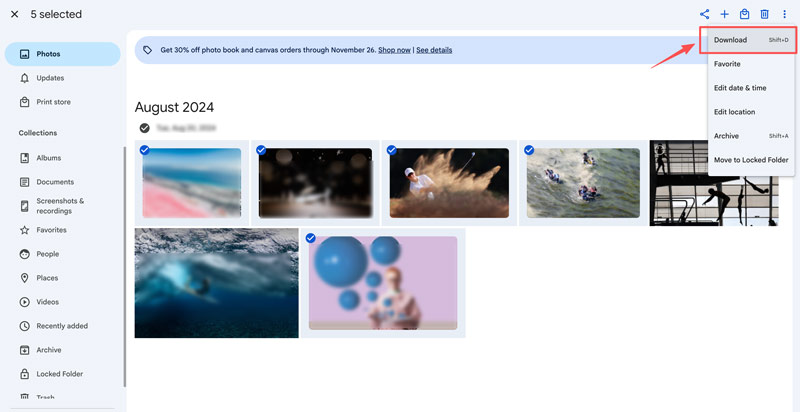Viewport: 800px width, 412px height.
Task: Click the sidebar vertical scrollbar
Action: pos(124,267)
